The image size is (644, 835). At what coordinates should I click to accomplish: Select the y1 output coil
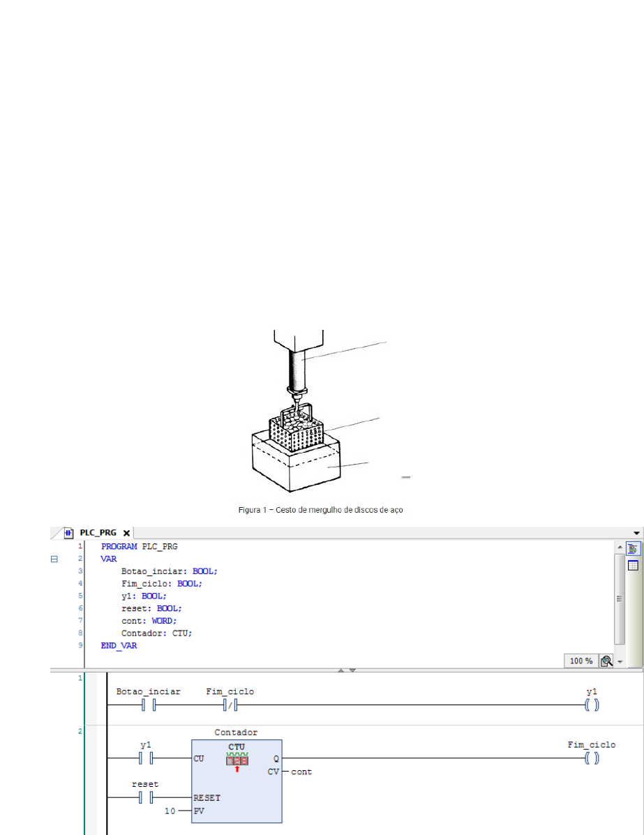pyautogui.click(x=592, y=705)
